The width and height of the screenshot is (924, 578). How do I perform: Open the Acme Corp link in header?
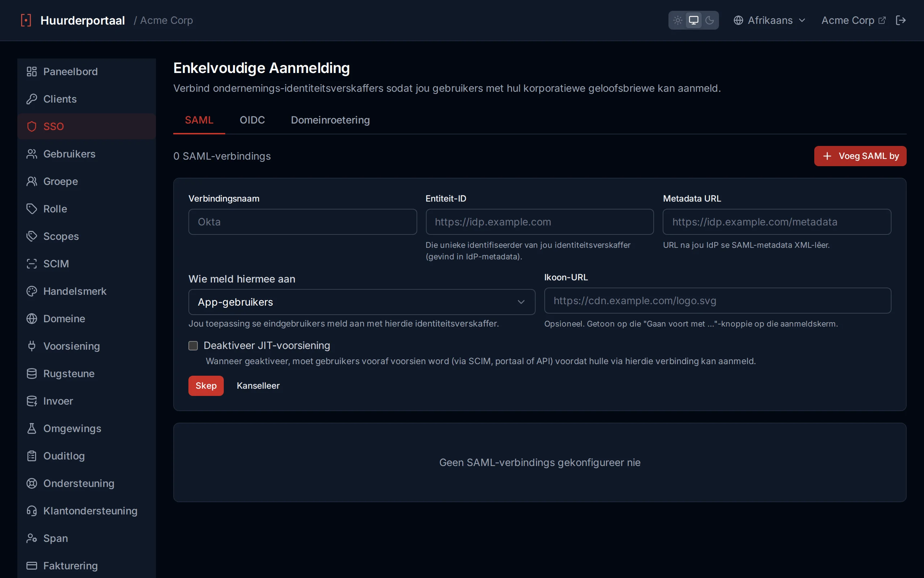853,20
